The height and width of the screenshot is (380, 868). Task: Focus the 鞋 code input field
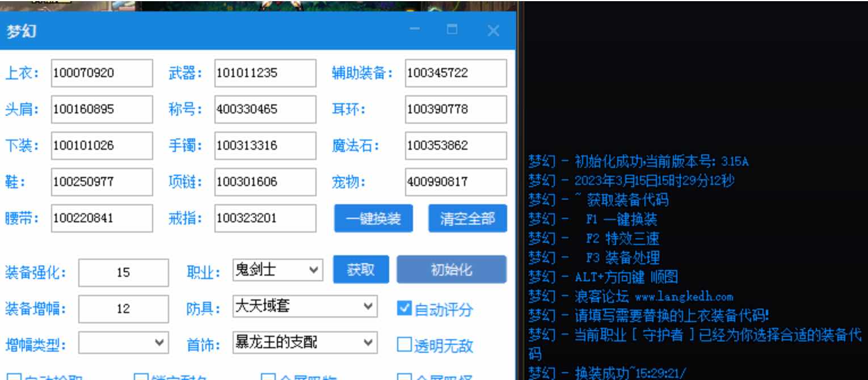(x=102, y=182)
